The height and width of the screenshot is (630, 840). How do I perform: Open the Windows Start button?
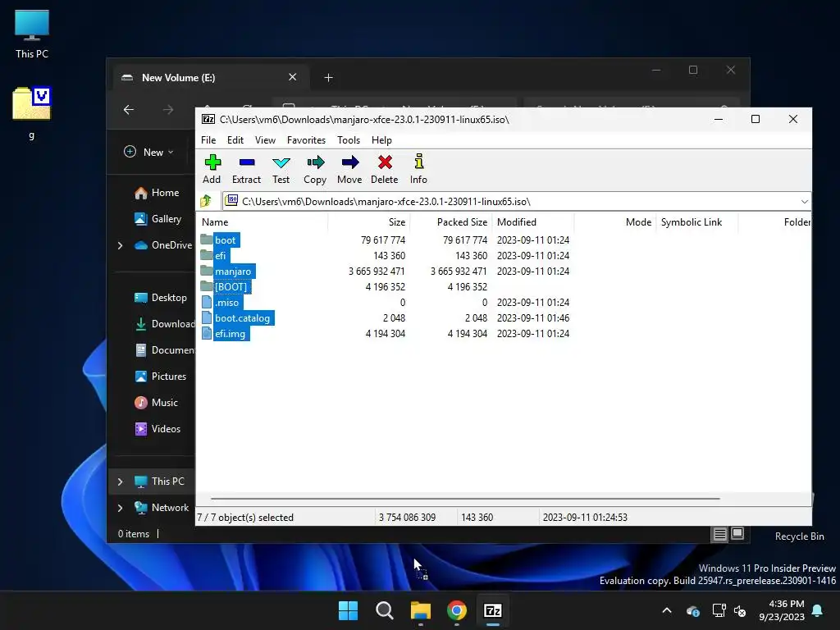point(348,610)
